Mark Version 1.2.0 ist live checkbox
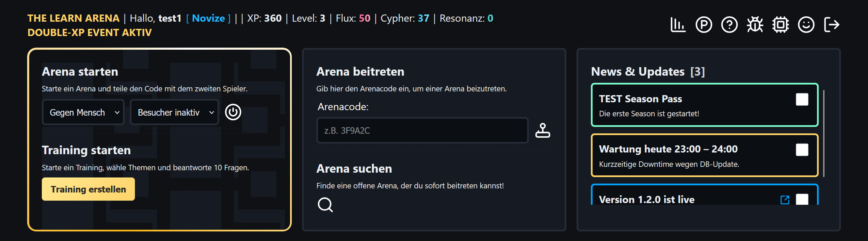This screenshot has height=241, width=868. coord(802,199)
